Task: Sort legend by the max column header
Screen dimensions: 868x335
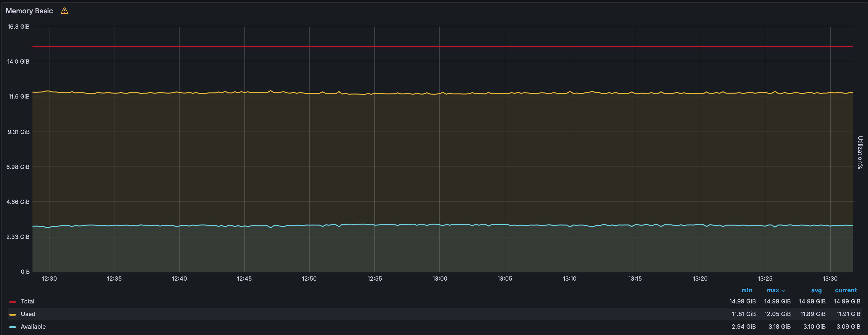Action: (773, 290)
